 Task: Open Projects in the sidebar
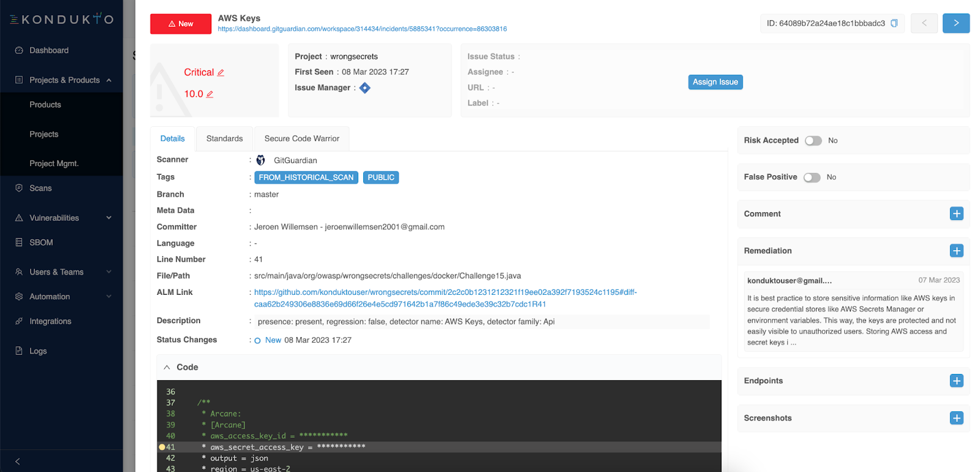[x=44, y=134]
